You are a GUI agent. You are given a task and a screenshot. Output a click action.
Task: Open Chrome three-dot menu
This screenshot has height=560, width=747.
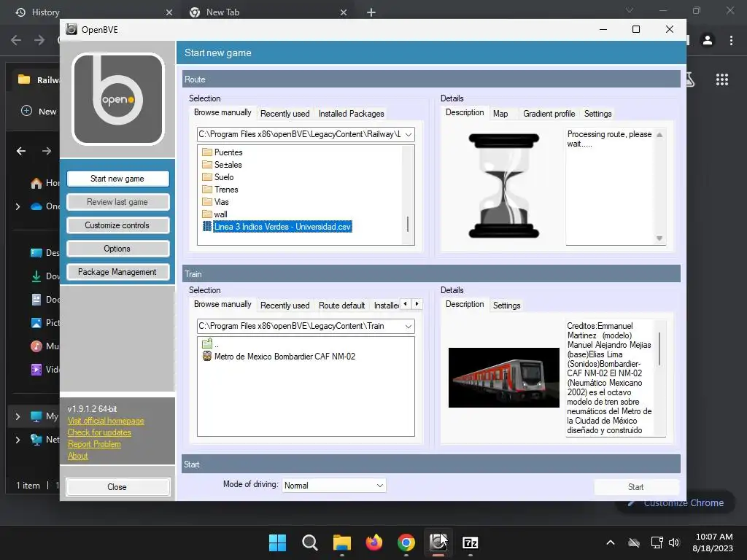click(731, 40)
